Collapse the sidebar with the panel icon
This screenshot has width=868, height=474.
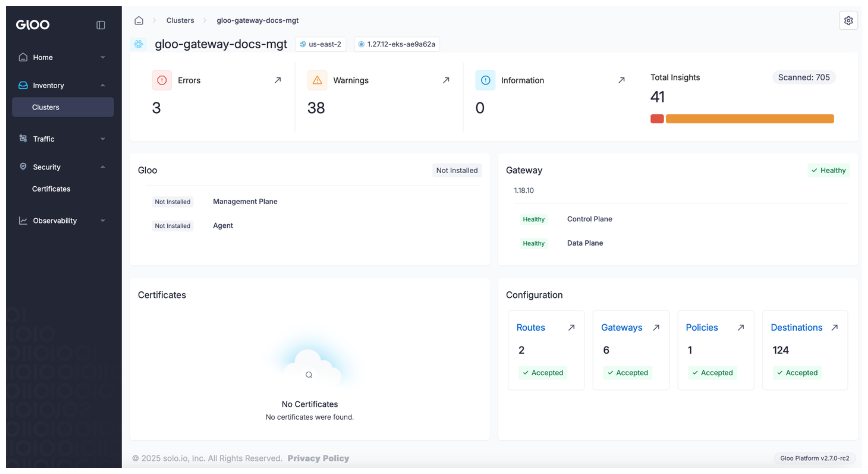click(x=100, y=25)
